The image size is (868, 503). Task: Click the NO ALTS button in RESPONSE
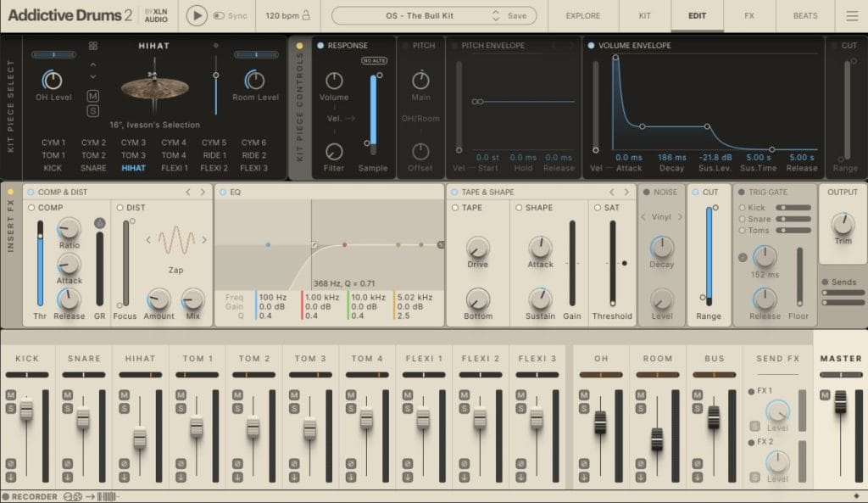[x=375, y=60]
